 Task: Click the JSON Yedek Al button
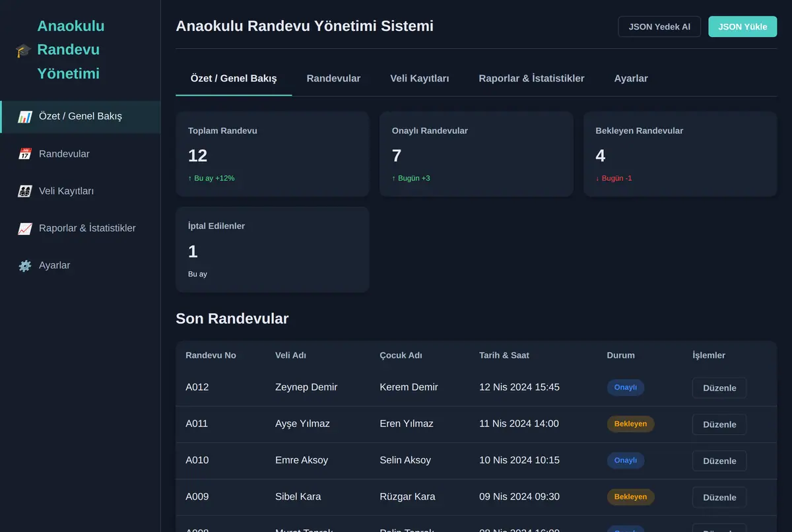(x=659, y=27)
